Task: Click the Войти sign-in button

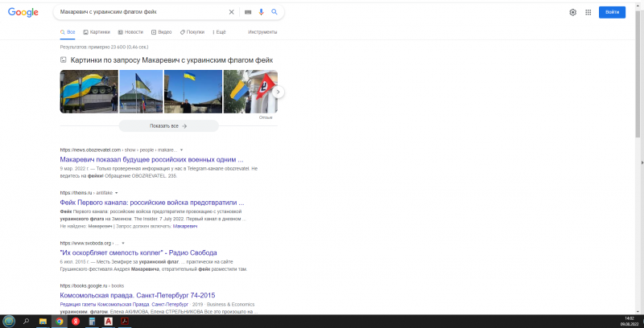Action: (x=612, y=12)
